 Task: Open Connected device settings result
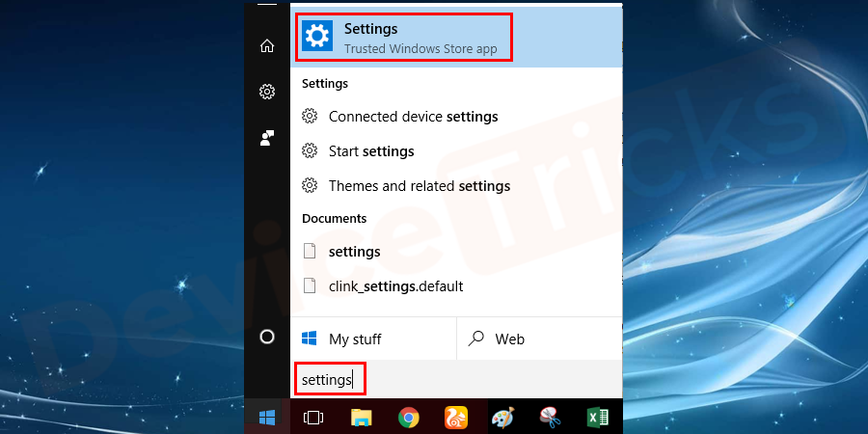point(413,117)
